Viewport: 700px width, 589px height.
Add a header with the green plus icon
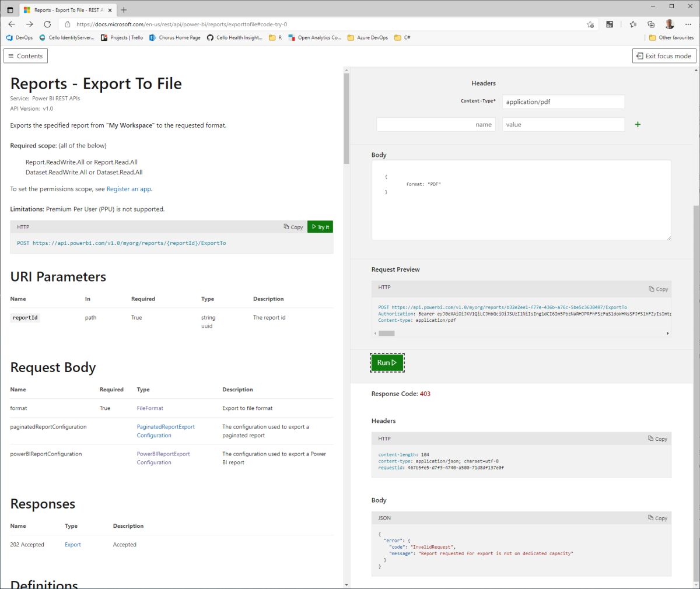(x=638, y=124)
